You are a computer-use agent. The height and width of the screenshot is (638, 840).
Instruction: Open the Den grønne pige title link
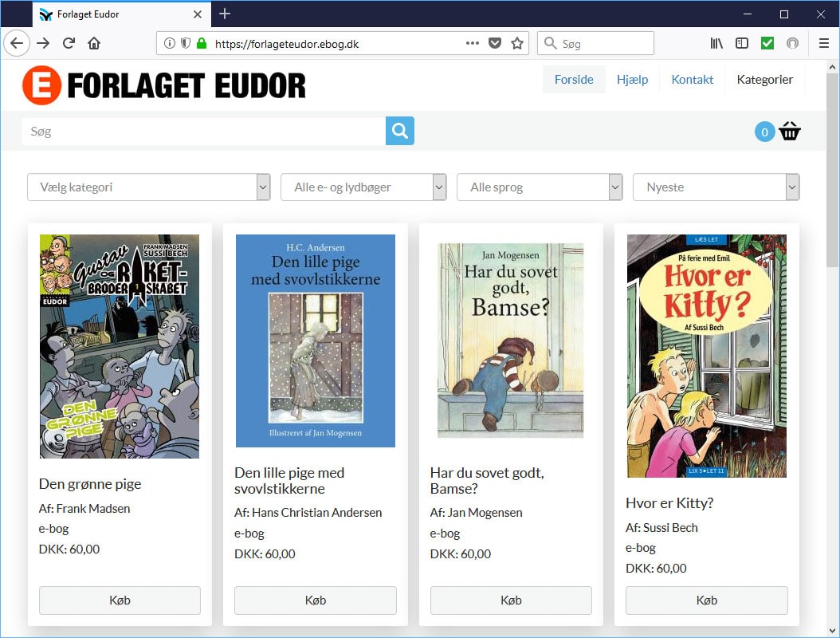pos(90,484)
